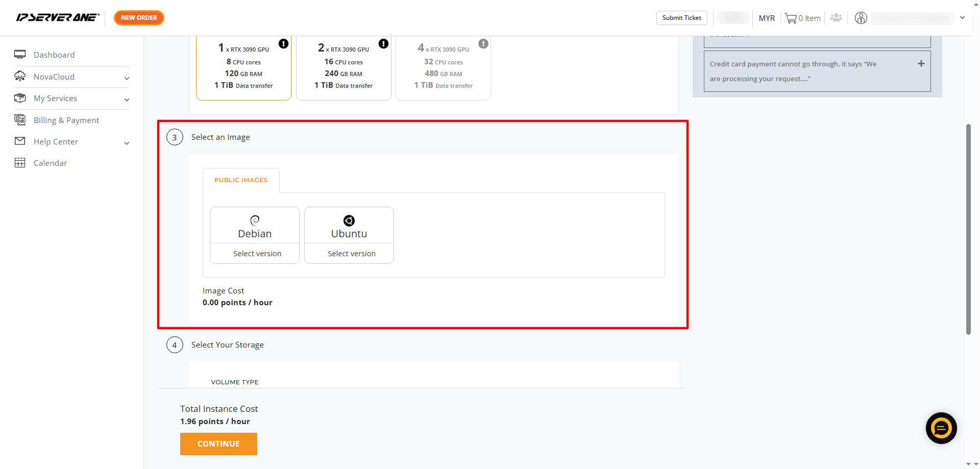This screenshot has width=980, height=469.
Task: Click the VOLUME TYPE label
Action: [235, 382]
